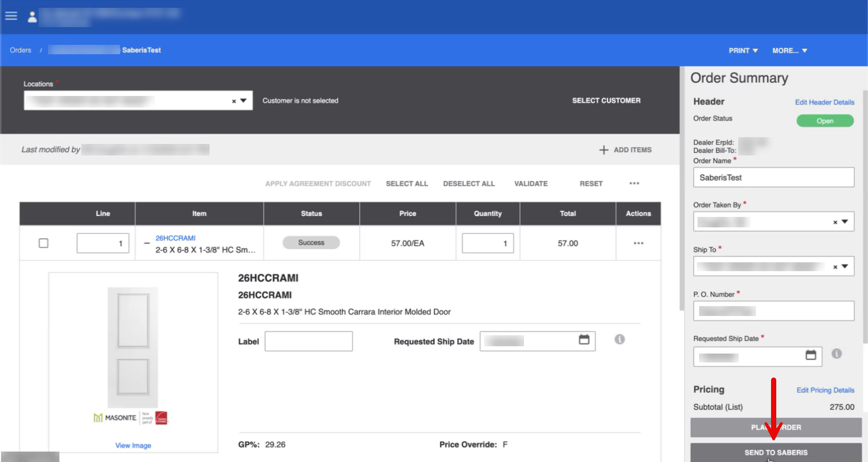Click the user profile icon

pos(32,17)
